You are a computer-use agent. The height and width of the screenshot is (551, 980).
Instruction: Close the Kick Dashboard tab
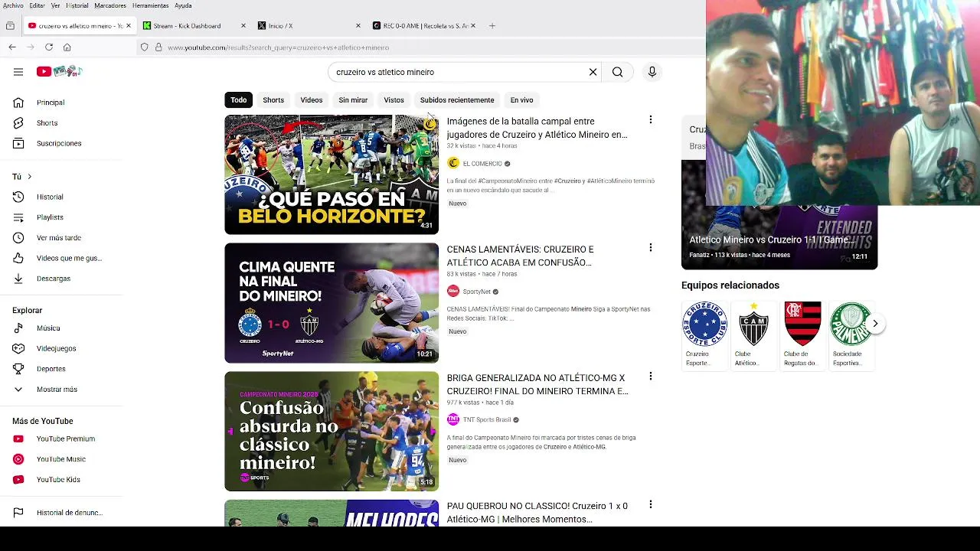pyautogui.click(x=243, y=26)
